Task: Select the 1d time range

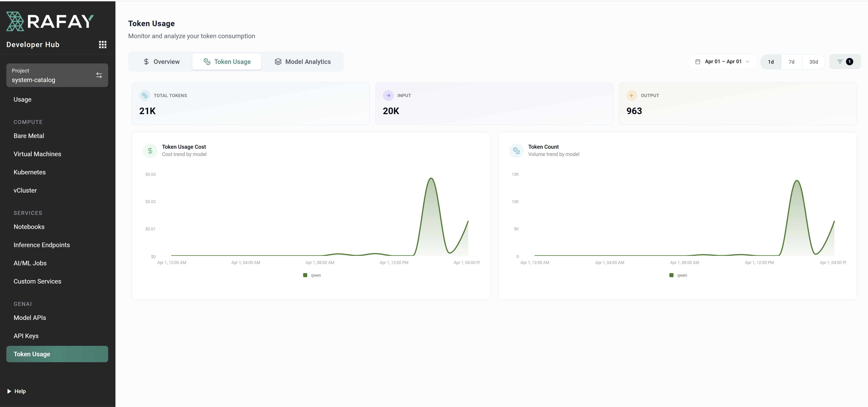Action: click(x=771, y=62)
